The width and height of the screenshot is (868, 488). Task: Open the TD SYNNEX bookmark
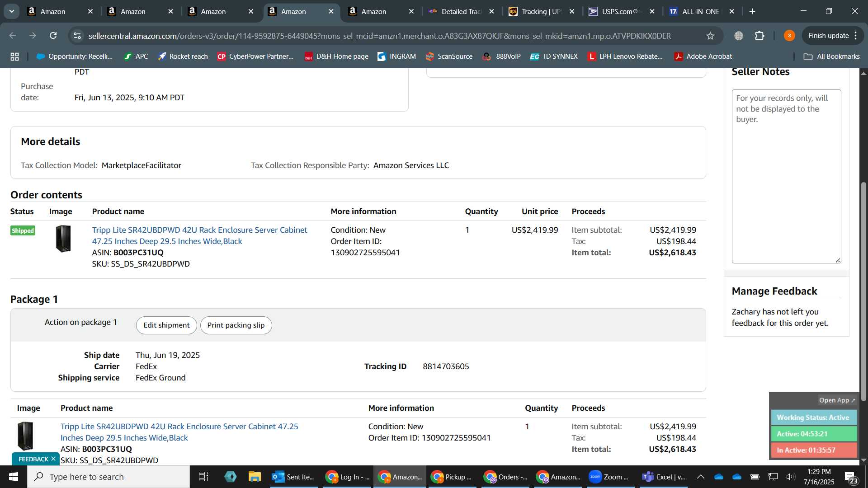[554, 56]
